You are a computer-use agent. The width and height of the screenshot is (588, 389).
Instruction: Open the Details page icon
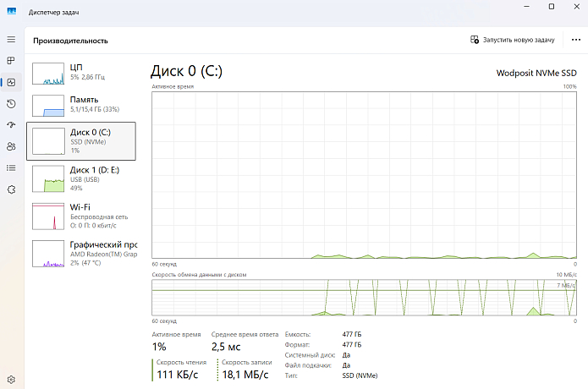coord(11,167)
